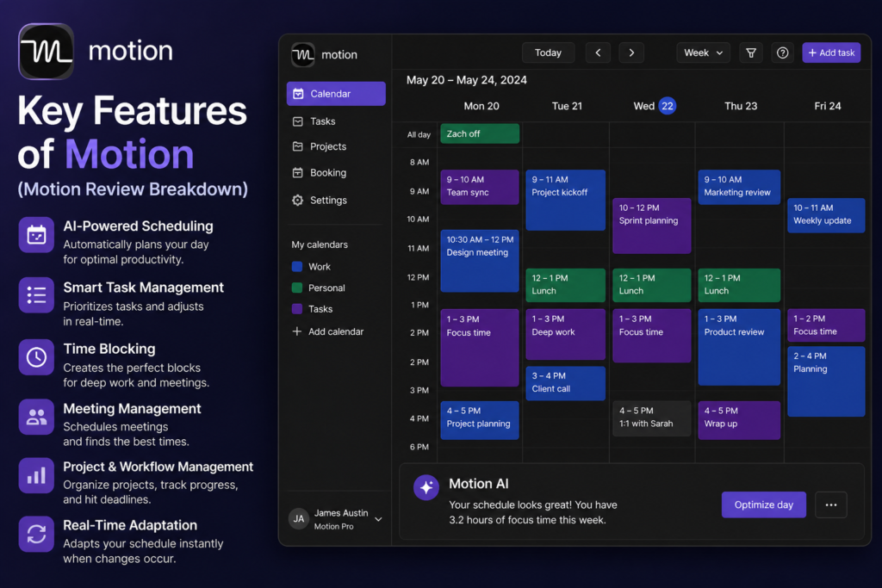
Task: Toggle the Personal calendar color box
Action: (x=297, y=288)
